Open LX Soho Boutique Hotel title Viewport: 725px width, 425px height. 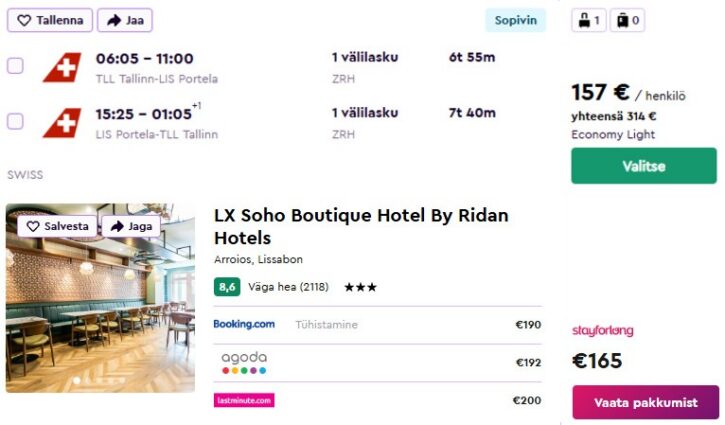[361, 226]
